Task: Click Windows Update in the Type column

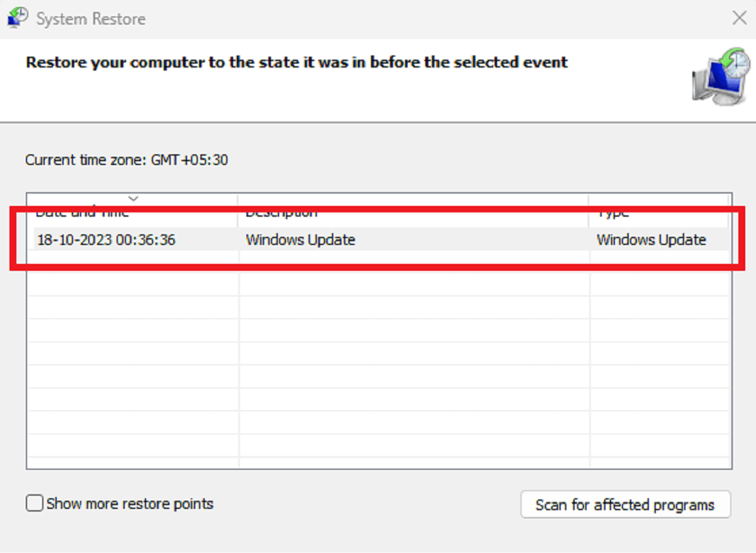Action: 651,240
